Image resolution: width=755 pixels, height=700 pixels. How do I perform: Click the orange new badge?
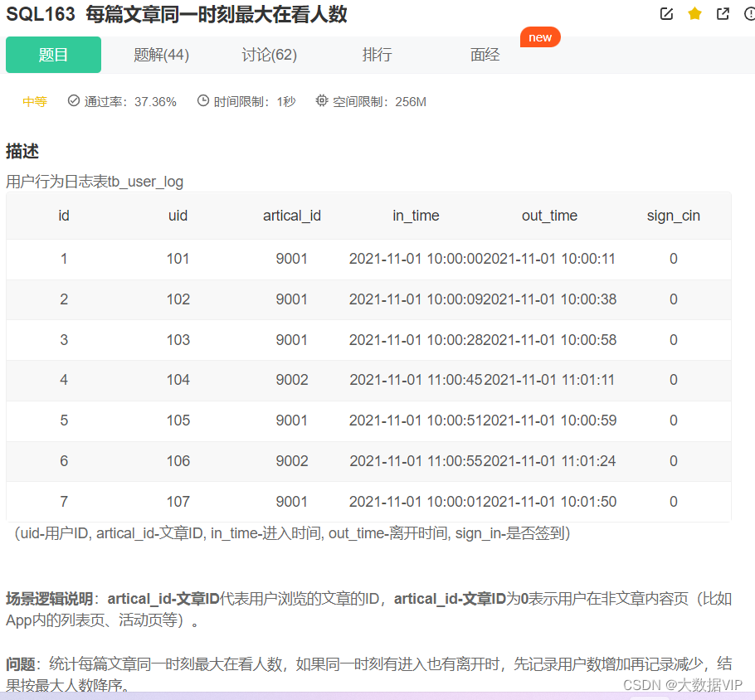coord(540,37)
